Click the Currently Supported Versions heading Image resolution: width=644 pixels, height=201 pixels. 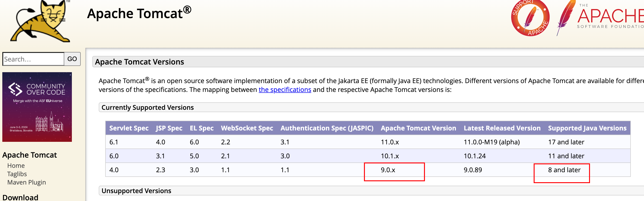click(147, 107)
